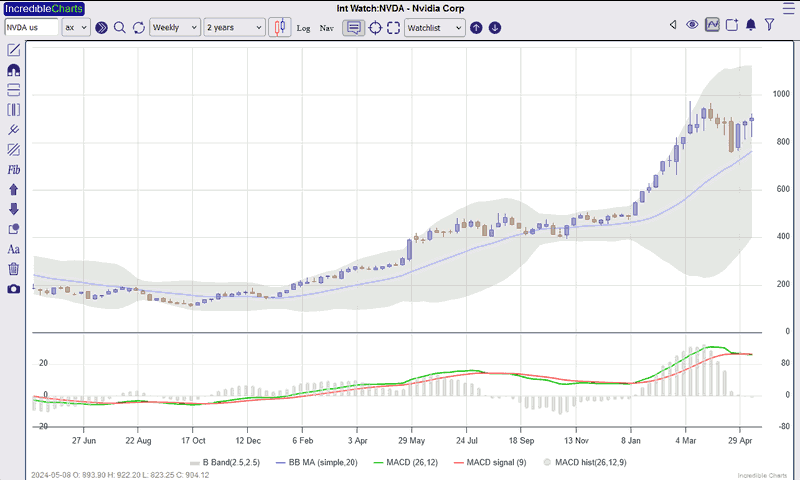Toggle the indicators line-chart icon
The height and width of the screenshot is (480, 800).
coord(712,24)
